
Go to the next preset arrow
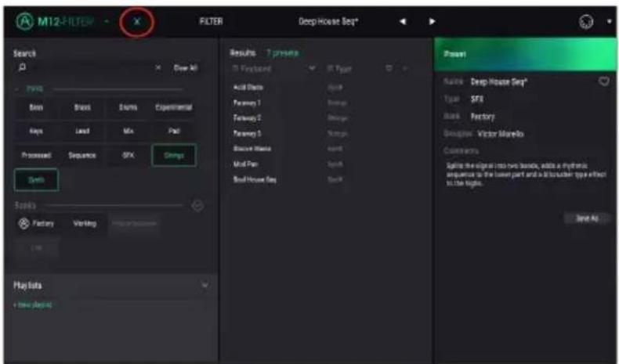pyautogui.click(x=432, y=21)
